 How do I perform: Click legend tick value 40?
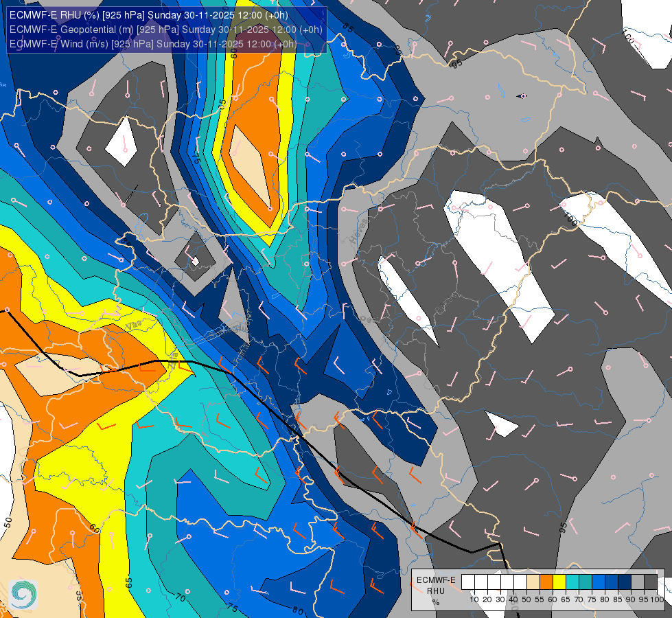(513, 599)
